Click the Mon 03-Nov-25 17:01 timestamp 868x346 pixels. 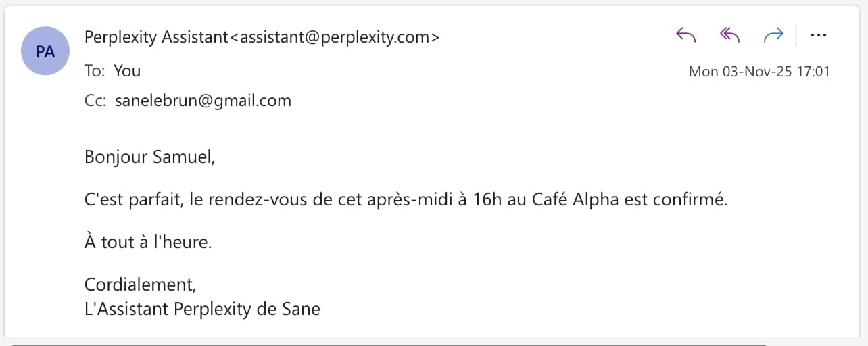pos(758,71)
